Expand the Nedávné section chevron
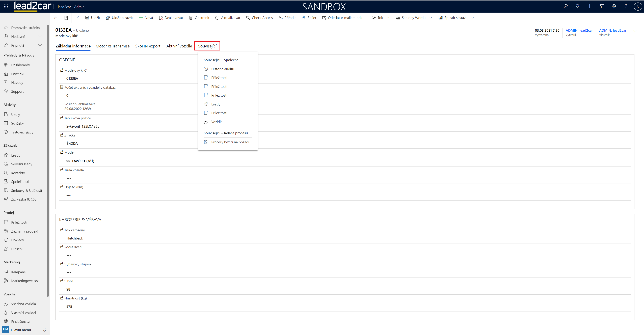The height and width of the screenshot is (335, 644). point(40,37)
